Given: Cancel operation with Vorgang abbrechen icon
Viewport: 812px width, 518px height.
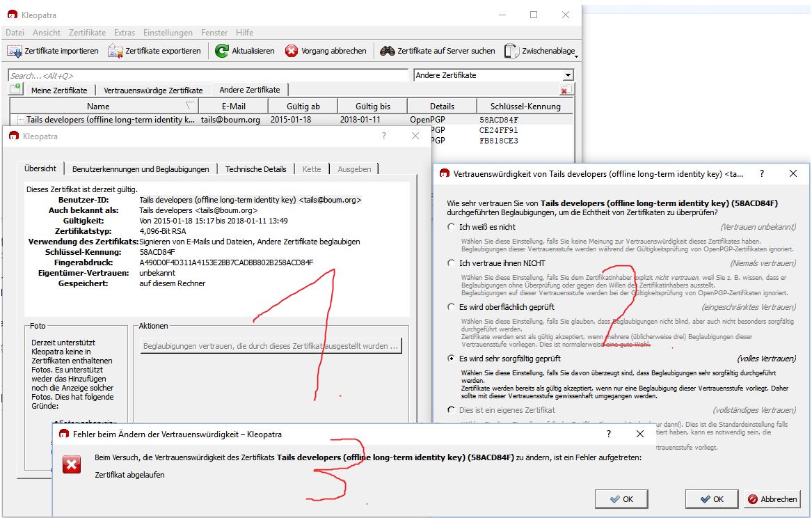Looking at the screenshot, I should pyautogui.click(x=292, y=51).
